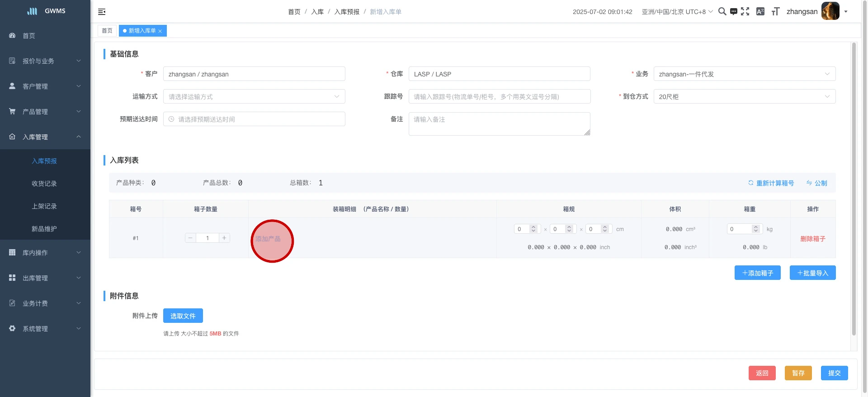Switch to the 首页 tab
This screenshot has height=397, width=868.
click(107, 31)
